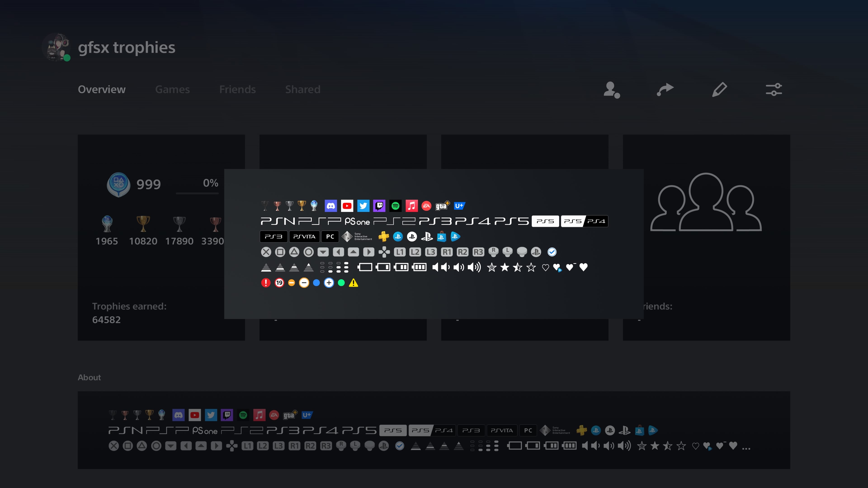Switch to the Games tab
The width and height of the screenshot is (868, 488).
(172, 89)
